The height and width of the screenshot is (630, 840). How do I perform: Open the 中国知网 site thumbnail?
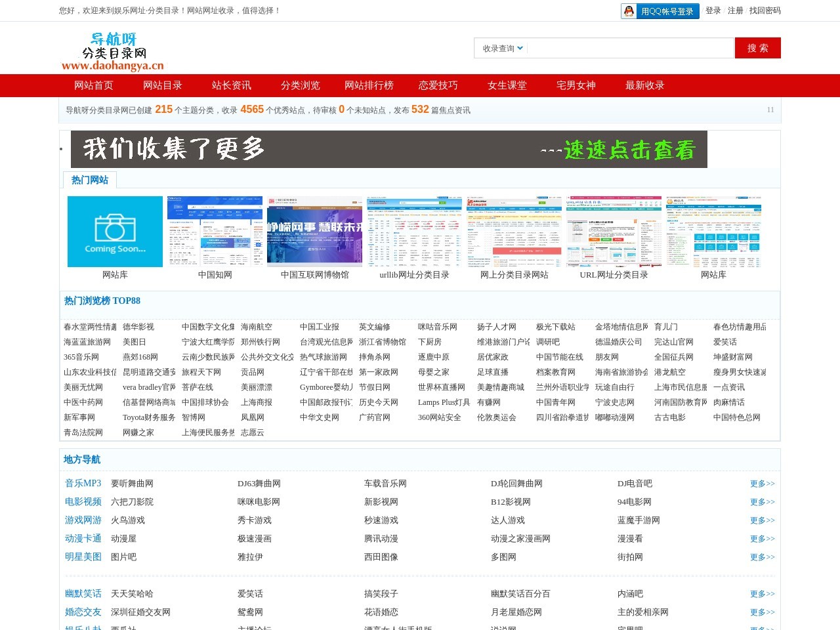[x=215, y=231]
